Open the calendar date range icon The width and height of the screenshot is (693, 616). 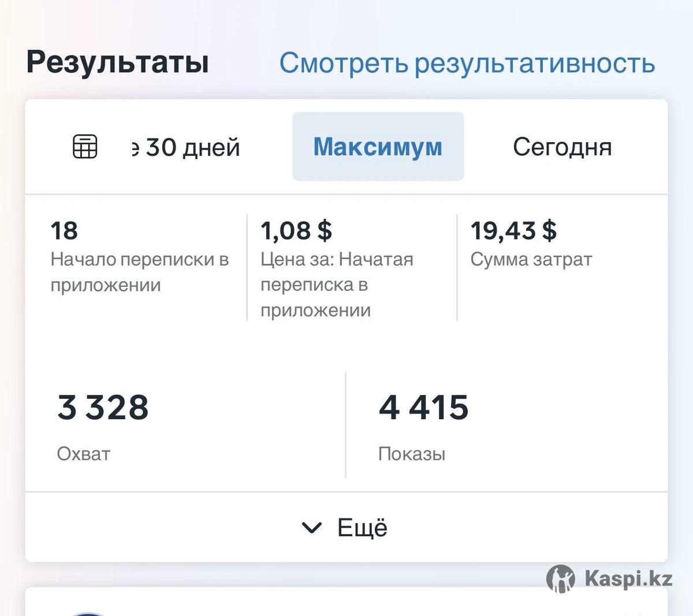pos(85,147)
